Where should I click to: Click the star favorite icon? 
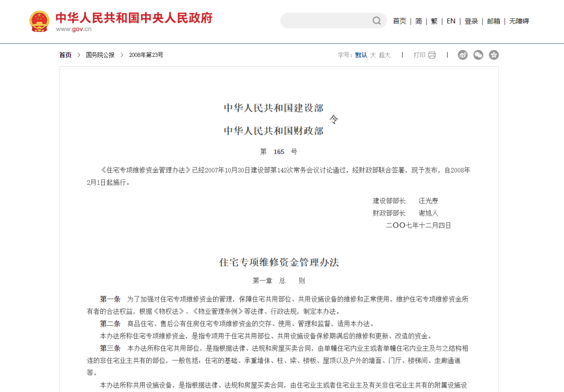(494, 55)
